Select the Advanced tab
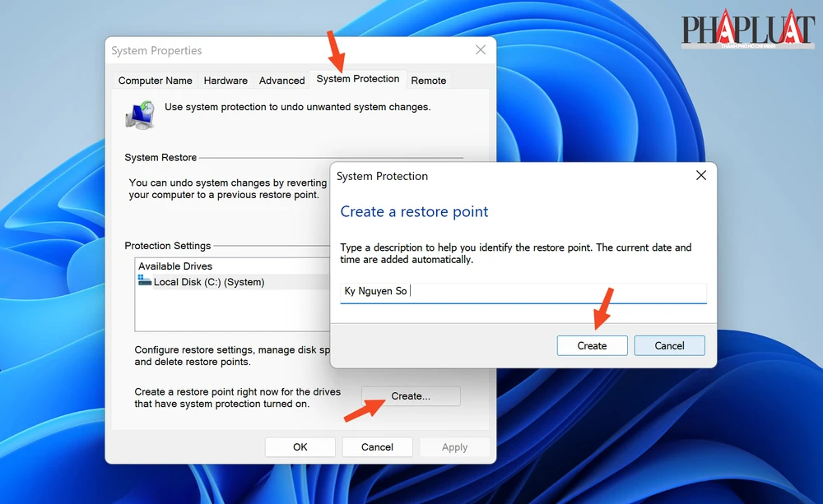 [x=281, y=81]
